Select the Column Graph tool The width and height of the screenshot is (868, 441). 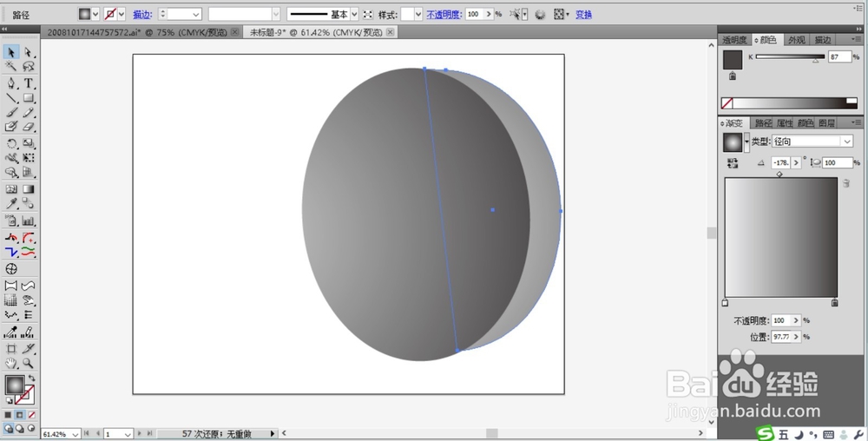pos(29,220)
